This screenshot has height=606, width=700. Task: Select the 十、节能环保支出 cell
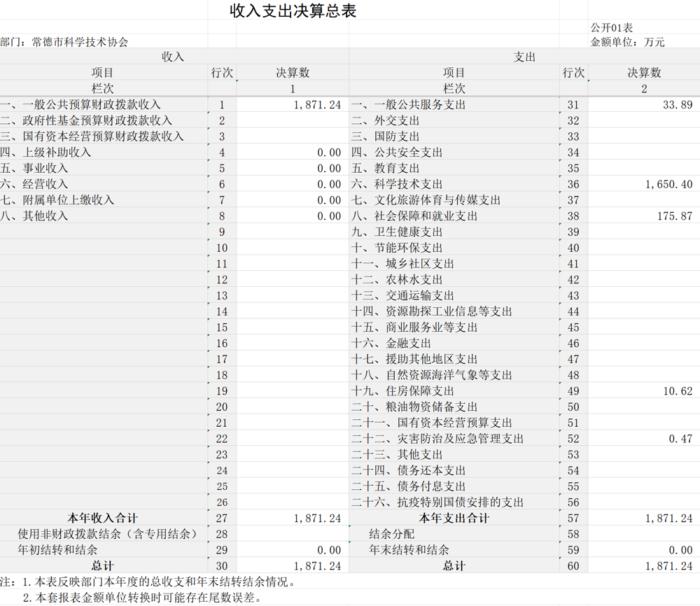point(454,248)
